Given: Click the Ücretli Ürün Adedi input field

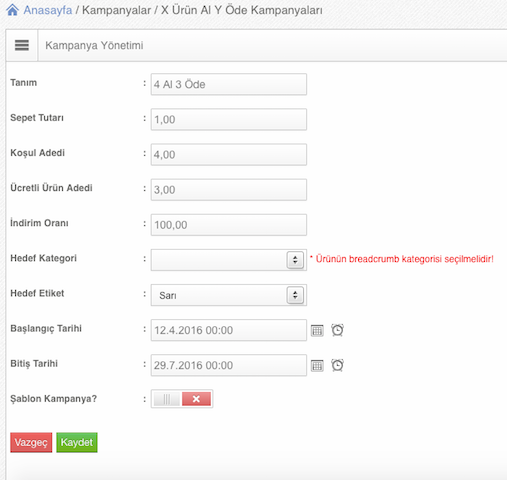Looking at the screenshot, I should coord(229,190).
